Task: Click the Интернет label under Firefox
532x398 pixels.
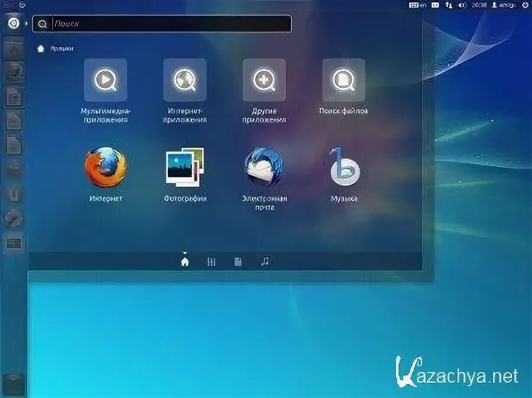Action: pyautogui.click(x=106, y=198)
